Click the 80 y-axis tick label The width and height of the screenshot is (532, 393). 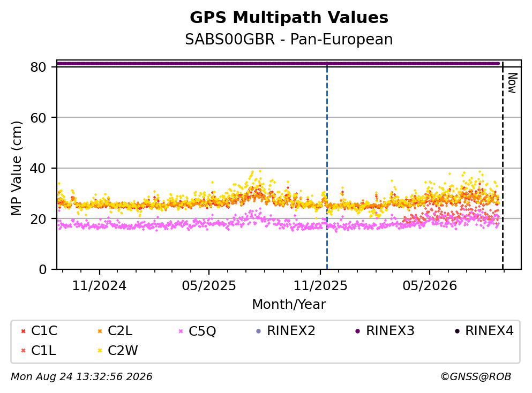pos(38,67)
